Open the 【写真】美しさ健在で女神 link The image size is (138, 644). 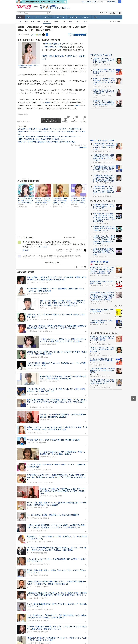pos(64,58)
